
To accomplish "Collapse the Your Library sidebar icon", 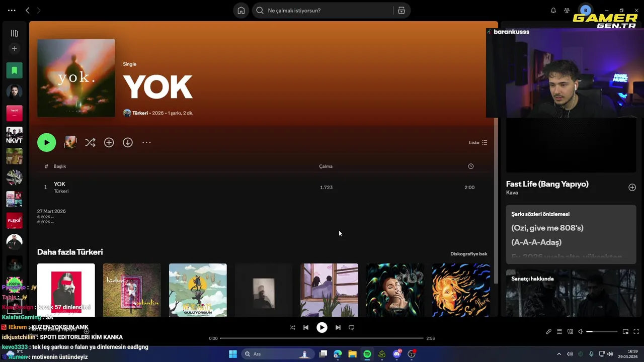I will tap(14, 33).
